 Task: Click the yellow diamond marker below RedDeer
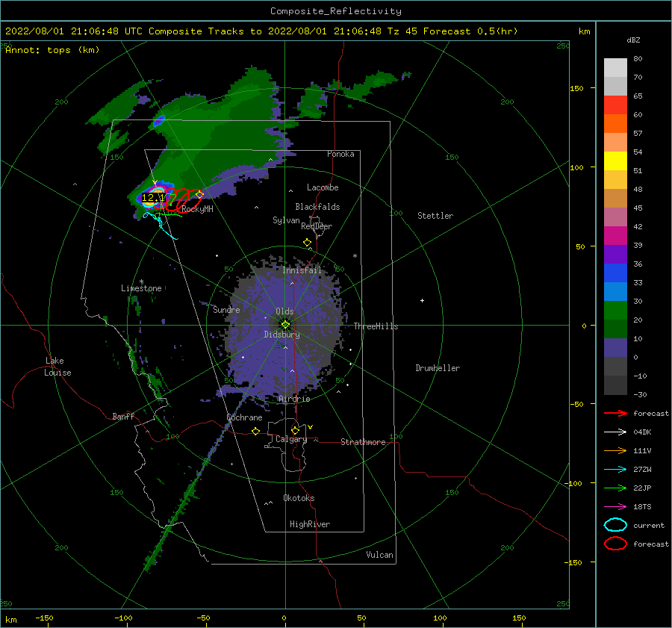pyautogui.click(x=307, y=243)
